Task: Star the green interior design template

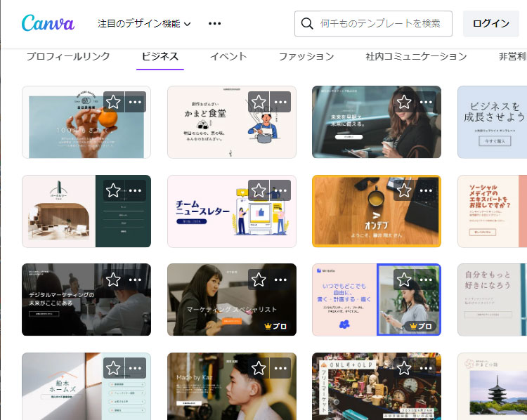Action: point(114,190)
